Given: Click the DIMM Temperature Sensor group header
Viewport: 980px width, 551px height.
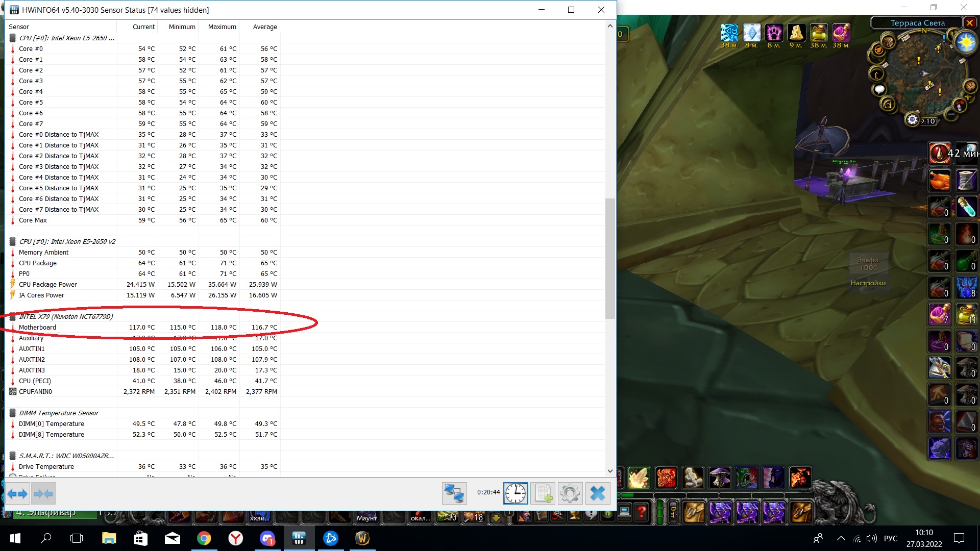Looking at the screenshot, I should pyautogui.click(x=59, y=413).
